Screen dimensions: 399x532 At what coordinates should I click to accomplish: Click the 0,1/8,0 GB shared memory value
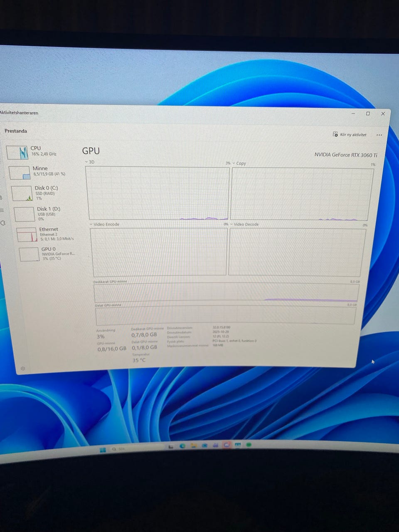145,347
